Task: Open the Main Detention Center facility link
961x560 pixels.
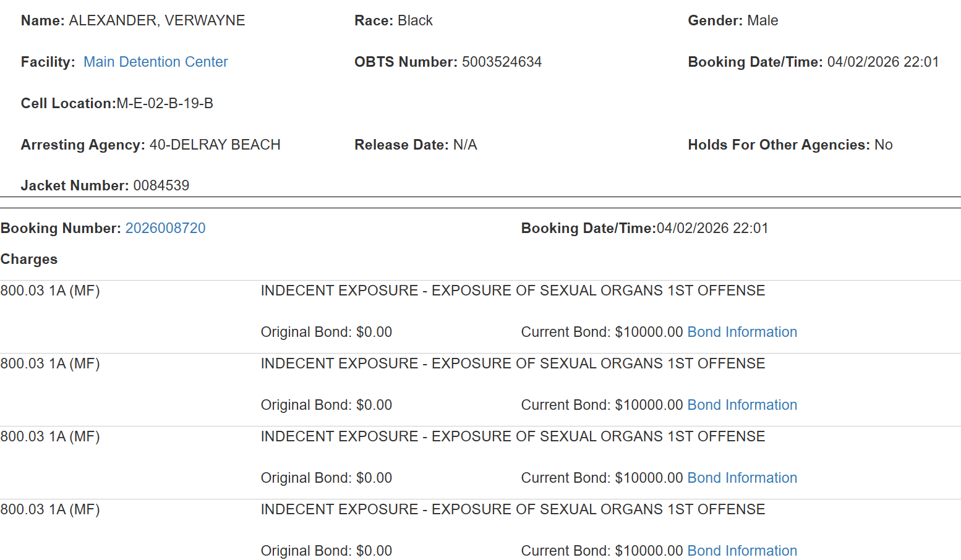Action: (155, 62)
